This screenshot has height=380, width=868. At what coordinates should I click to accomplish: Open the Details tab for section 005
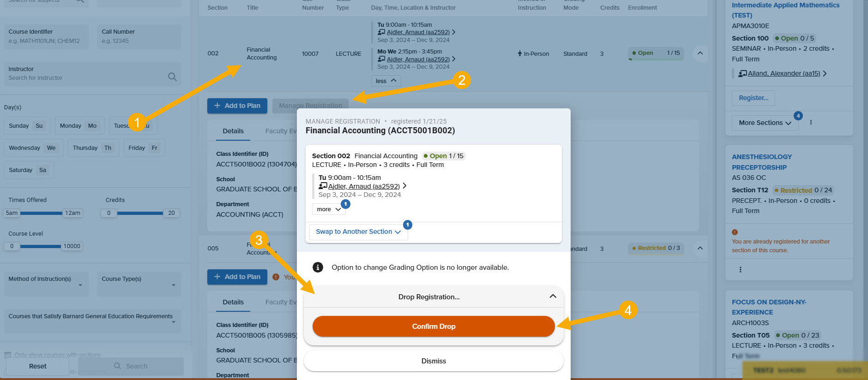pos(233,303)
